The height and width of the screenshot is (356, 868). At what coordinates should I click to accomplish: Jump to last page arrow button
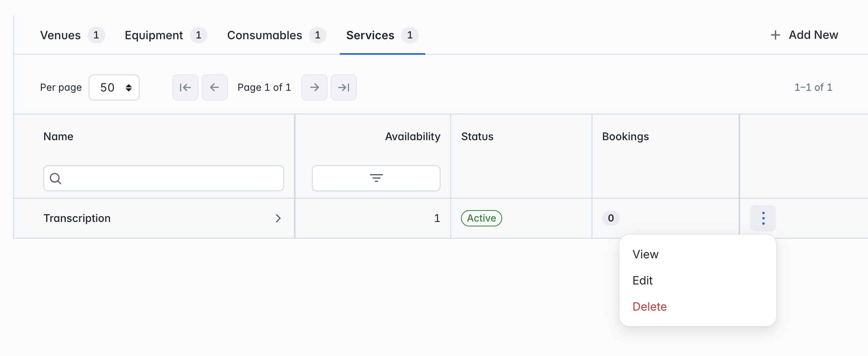[x=344, y=87]
